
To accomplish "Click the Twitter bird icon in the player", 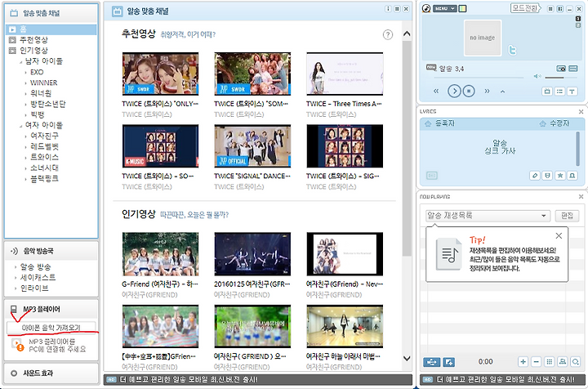I will [x=512, y=50].
